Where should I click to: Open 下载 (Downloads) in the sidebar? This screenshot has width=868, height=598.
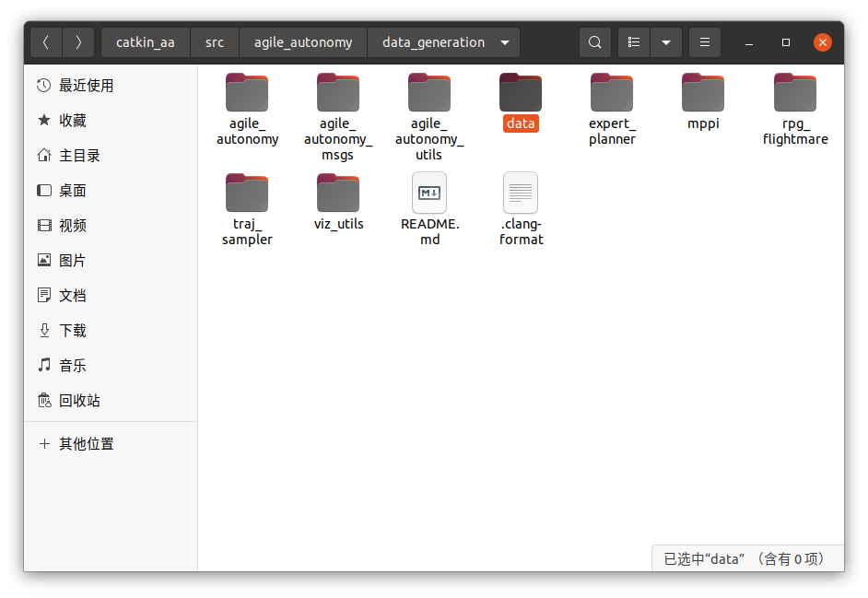111,331
